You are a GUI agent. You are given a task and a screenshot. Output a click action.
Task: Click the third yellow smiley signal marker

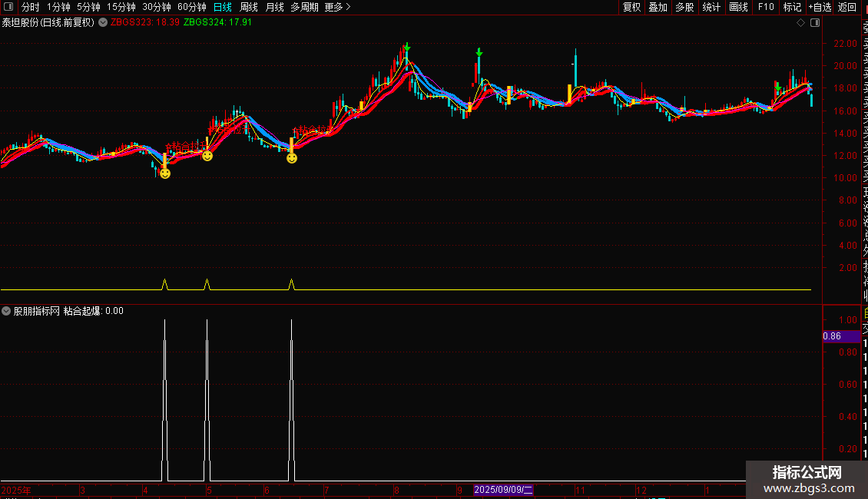(x=292, y=158)
